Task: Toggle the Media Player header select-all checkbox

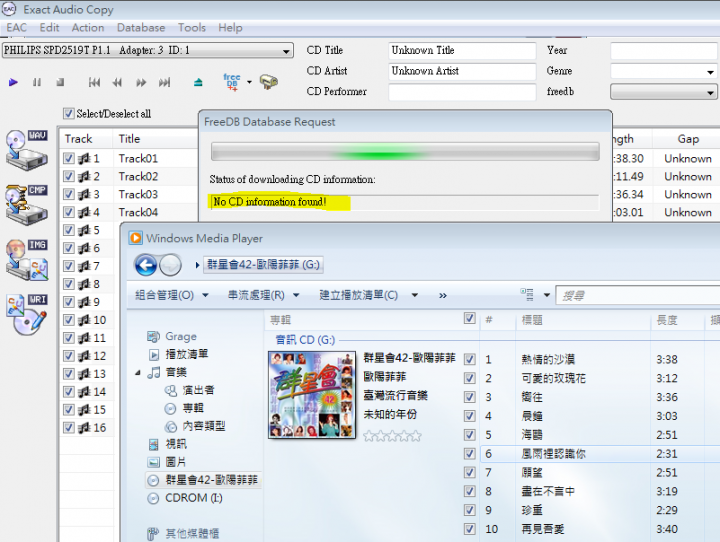Action: point(469,318)
